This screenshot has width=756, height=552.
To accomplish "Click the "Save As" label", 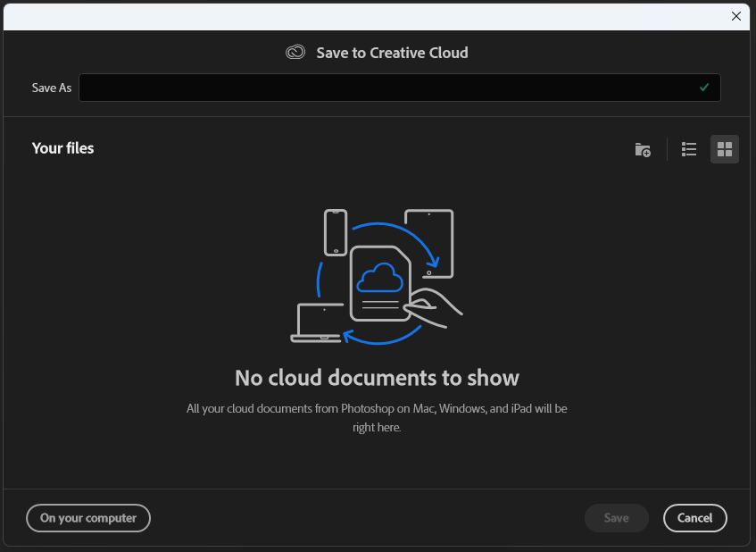I will pos(52,88).
